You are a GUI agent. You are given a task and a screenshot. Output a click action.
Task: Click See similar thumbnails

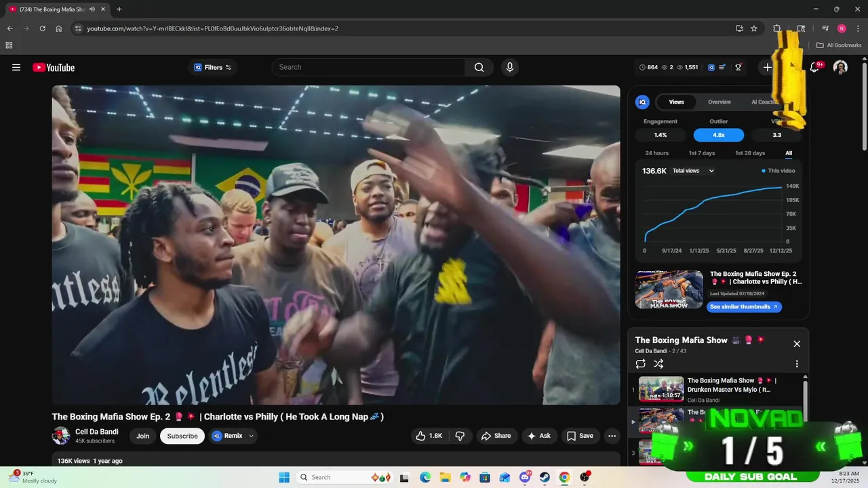pos(745,306)
